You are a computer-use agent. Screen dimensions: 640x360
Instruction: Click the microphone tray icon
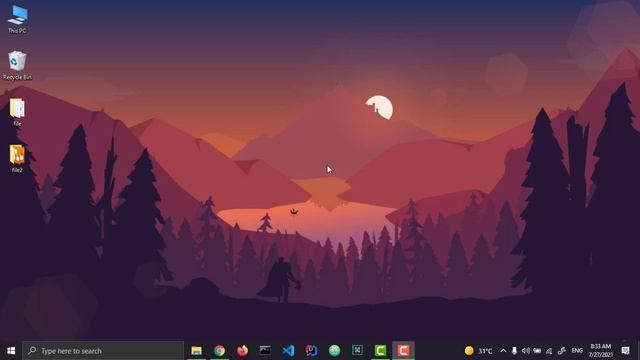(x=514, y=351)
